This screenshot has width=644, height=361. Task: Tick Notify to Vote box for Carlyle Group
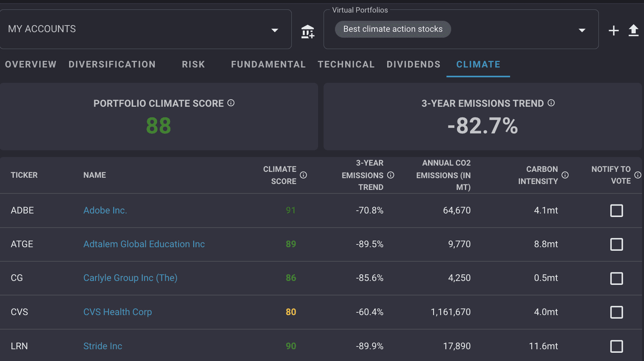[617, 279]
